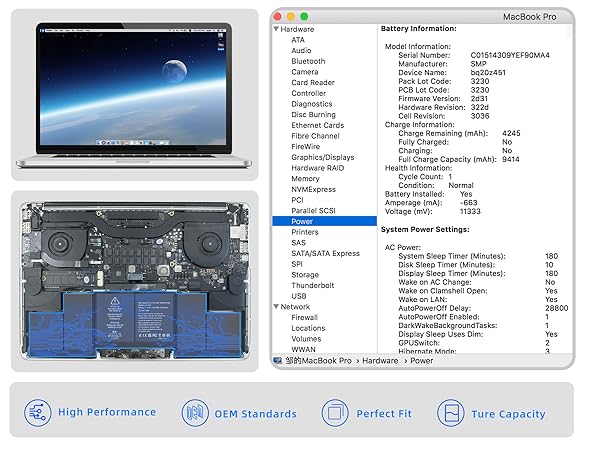Click the OEM Standards icon

(195, 412)
